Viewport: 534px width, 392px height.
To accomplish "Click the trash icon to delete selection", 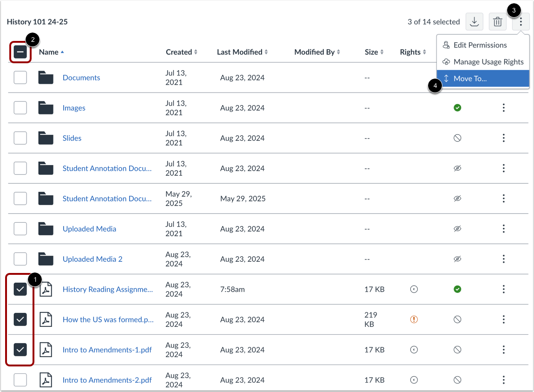I will click(x=497, y=22).
